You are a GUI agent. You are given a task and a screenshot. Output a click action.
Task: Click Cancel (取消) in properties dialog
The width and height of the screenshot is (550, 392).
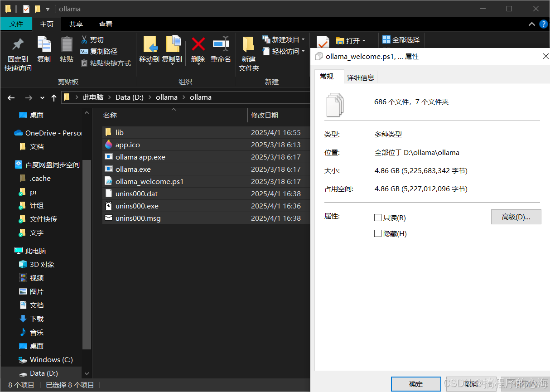point(471,384)
